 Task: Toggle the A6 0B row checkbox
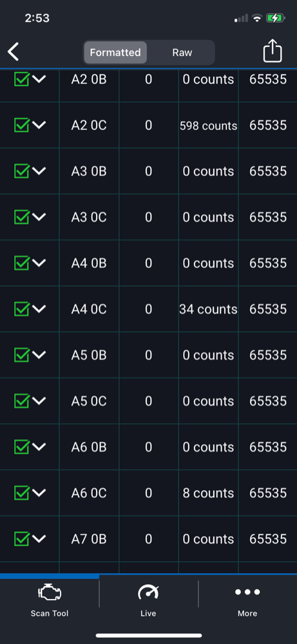(22, 446)
